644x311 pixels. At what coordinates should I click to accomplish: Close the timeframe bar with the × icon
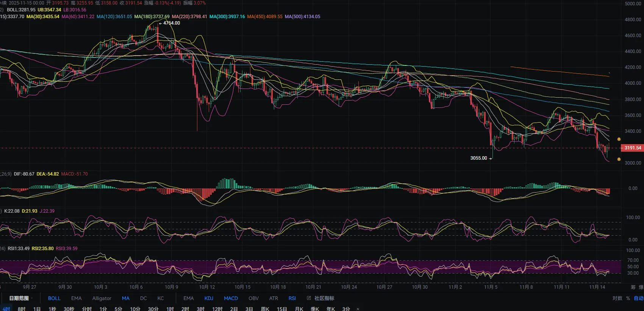point(358,309)
